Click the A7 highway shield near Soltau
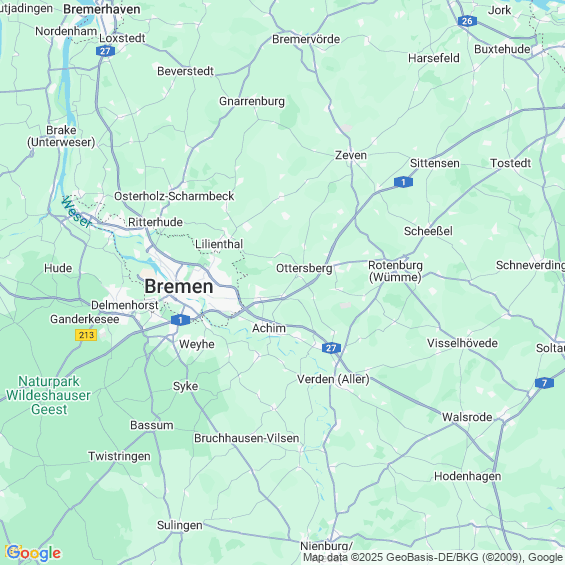 [544, 383]
